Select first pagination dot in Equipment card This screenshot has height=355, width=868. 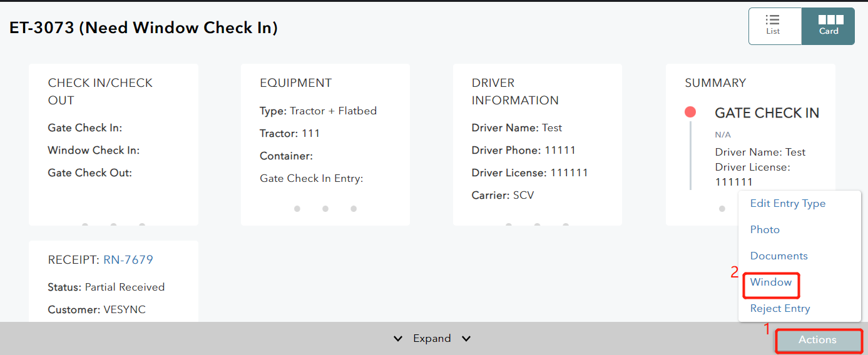[x=297, y=209]
